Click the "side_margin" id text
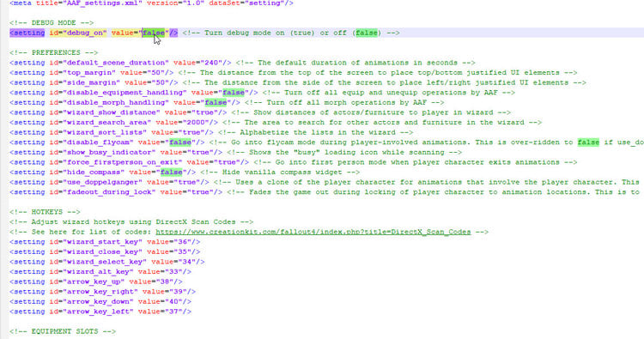This screenshot has height=339, width=644. (x=92, y=82)
